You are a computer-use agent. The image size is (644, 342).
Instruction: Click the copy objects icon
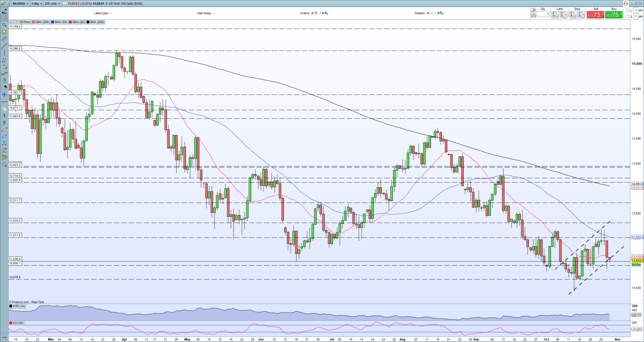tap(4, 109)
